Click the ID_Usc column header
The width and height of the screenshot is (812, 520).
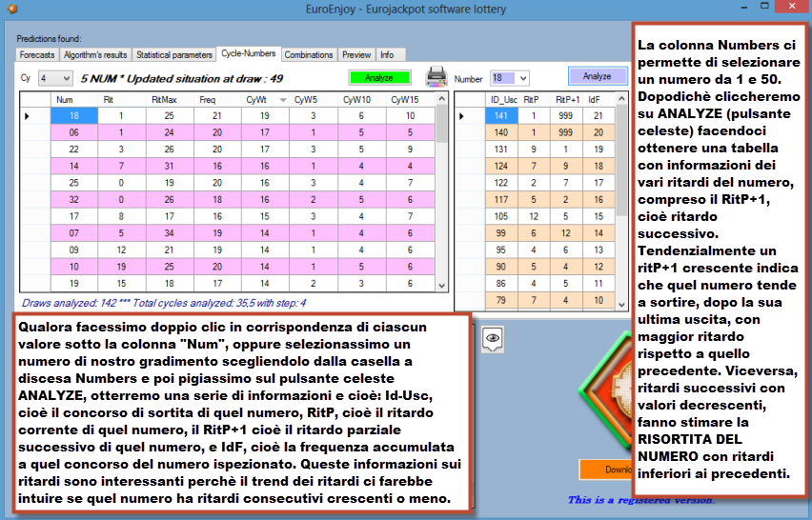pyautogui.click(x=501, y=100)
